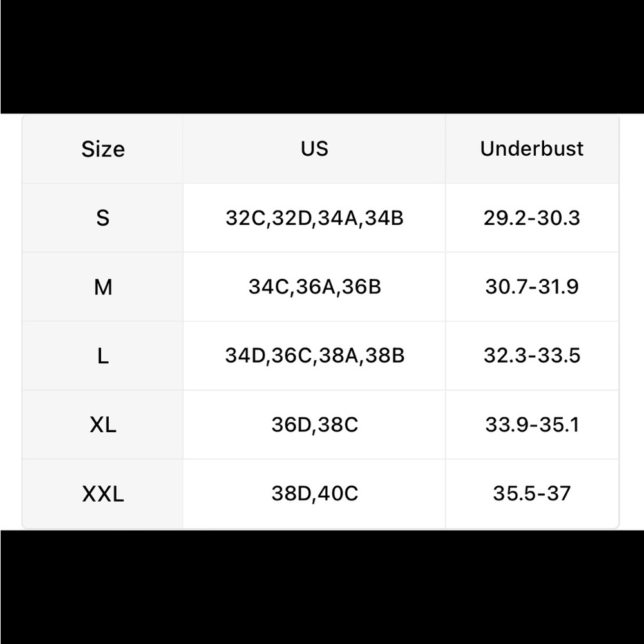Click the 33.9-35.1 underbust value
This screenshot has height=644, width=644.
click(x=531, y=424)
